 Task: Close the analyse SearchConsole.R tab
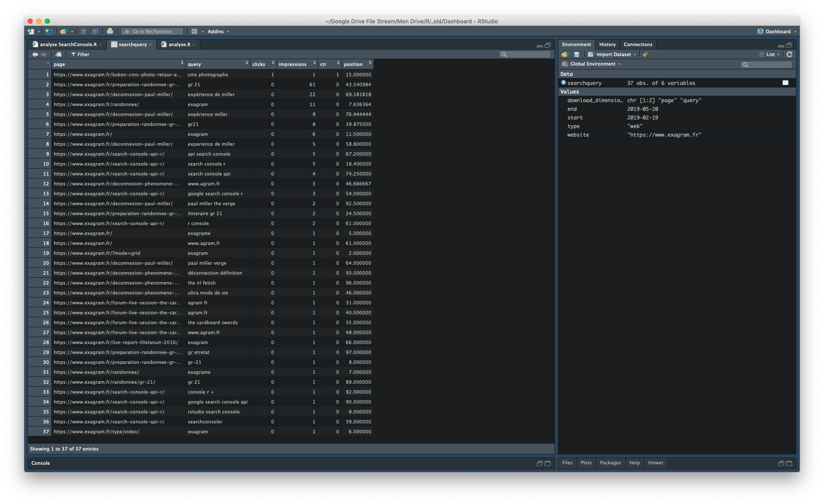[100, 44]
